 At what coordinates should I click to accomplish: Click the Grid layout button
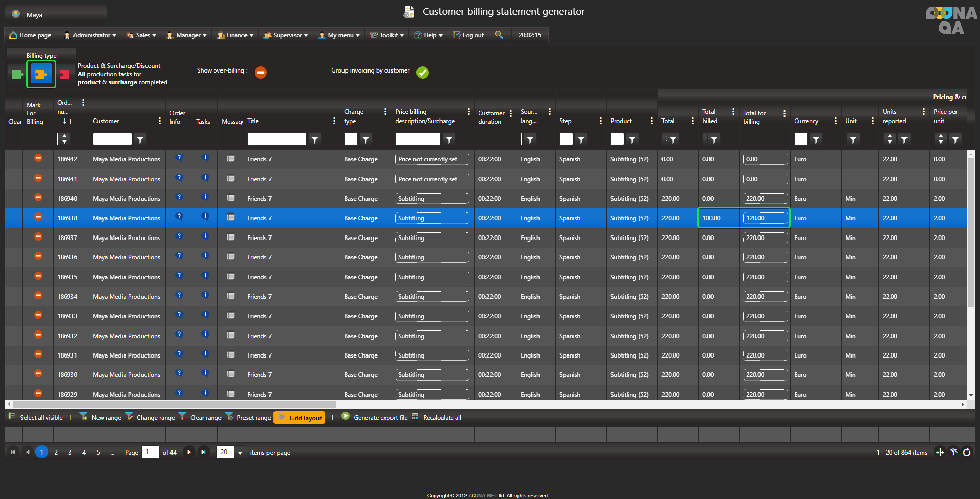pyautogui.click(x=300, y=418)
